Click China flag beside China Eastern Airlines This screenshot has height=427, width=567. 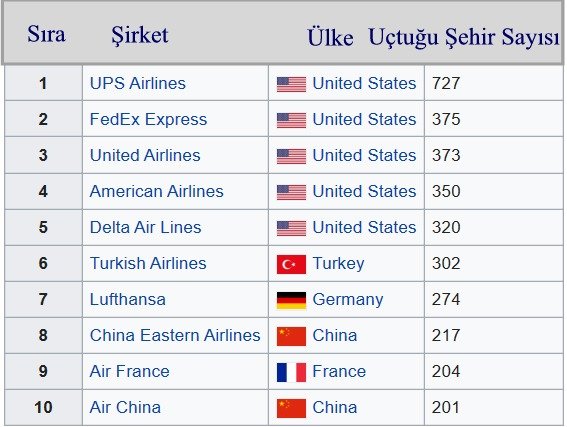pos(291,336)
